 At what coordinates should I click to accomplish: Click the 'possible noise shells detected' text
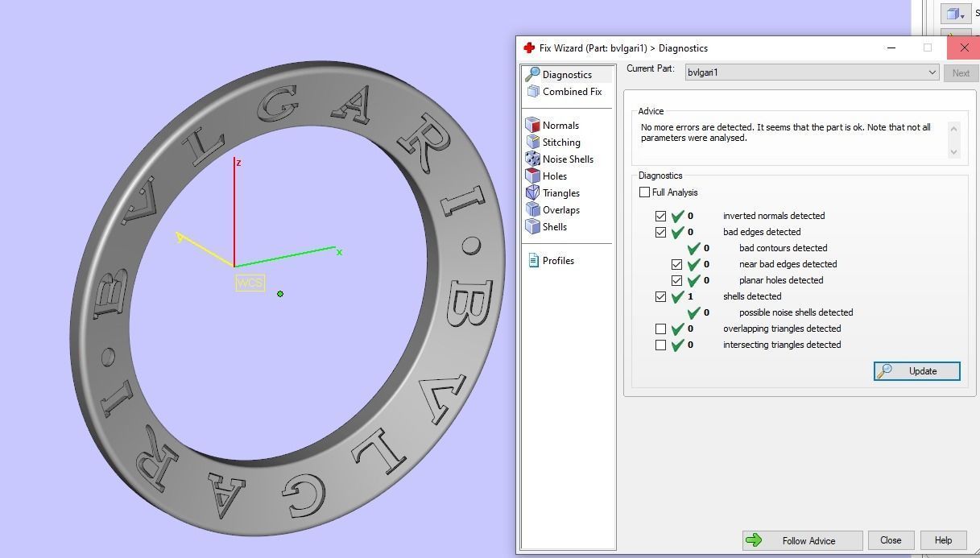[x=796, y=312]
